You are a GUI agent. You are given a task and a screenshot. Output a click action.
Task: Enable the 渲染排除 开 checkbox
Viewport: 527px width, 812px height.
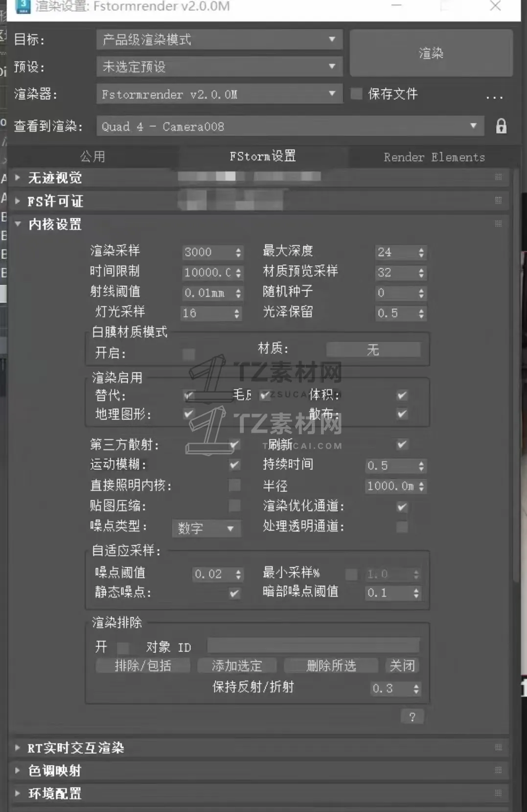point(123,648)
